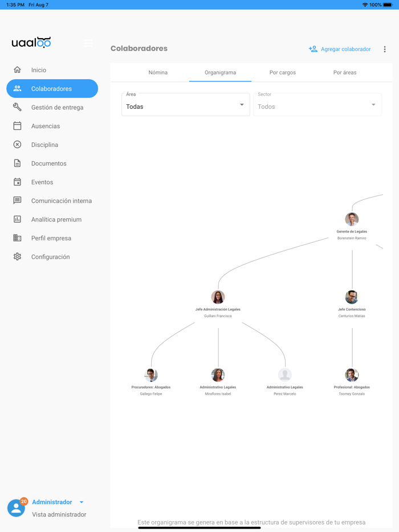Switch to the Organigrama tab
The image size is (399, 532).
coord(221,72)
